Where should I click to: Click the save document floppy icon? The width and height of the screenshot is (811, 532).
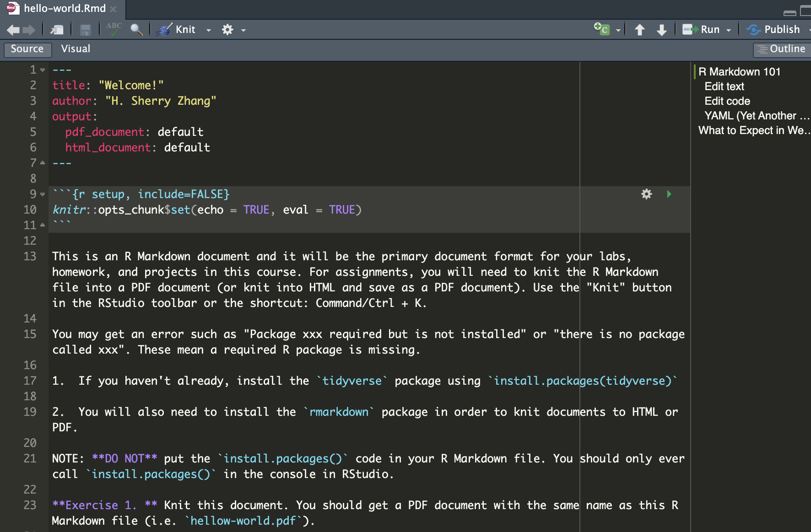pos(85,30)
